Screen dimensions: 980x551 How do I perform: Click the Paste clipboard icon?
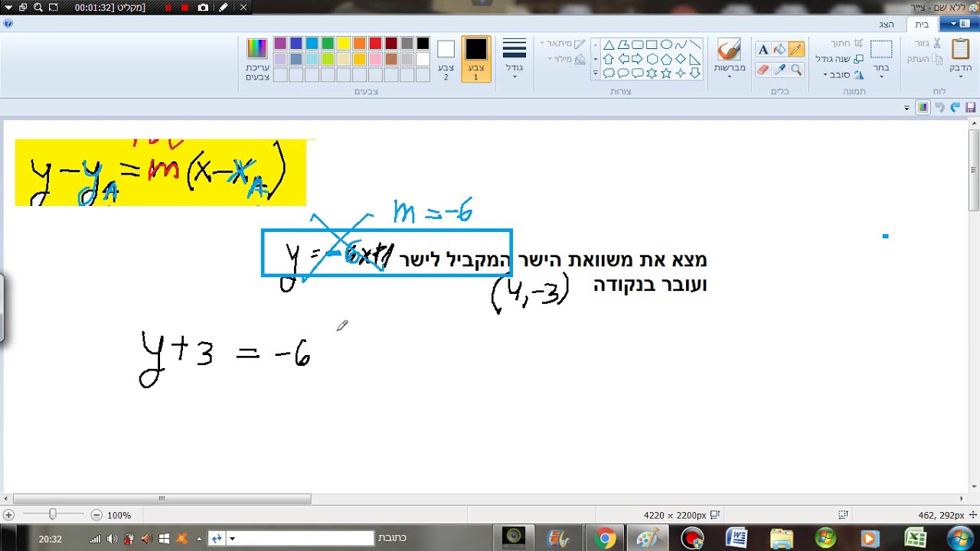[961, 49]
